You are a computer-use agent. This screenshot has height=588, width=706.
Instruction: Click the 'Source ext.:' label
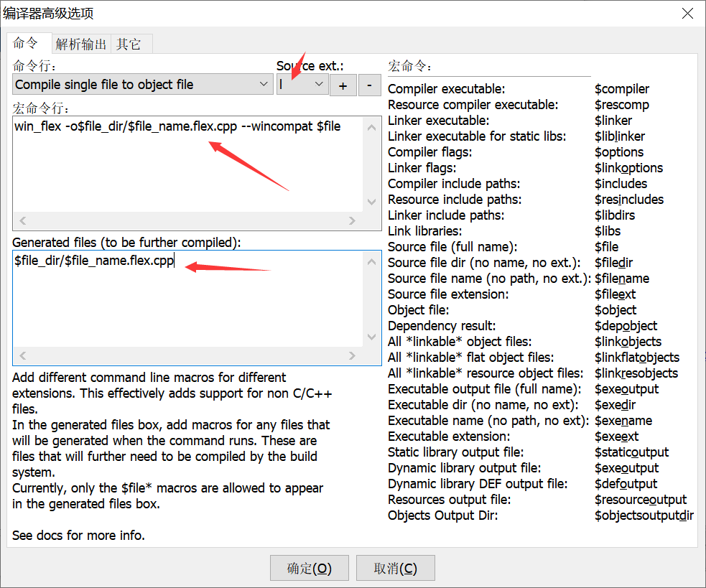(x=310, y=66)
